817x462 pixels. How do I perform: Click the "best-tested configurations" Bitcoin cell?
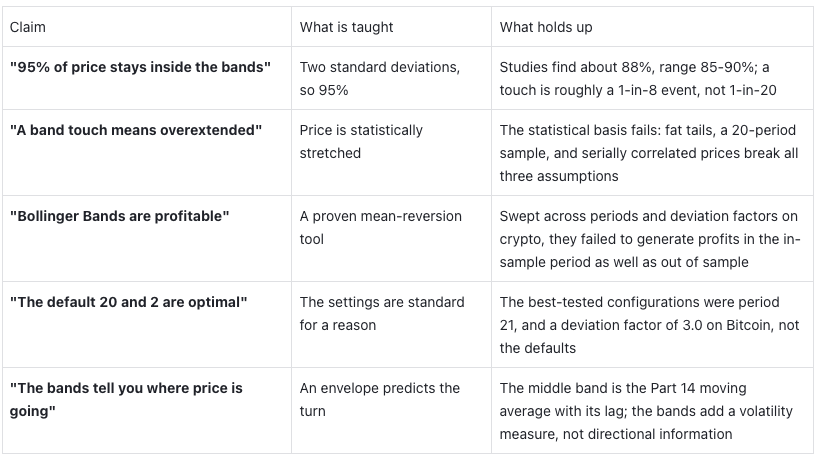tap(649, 325)
